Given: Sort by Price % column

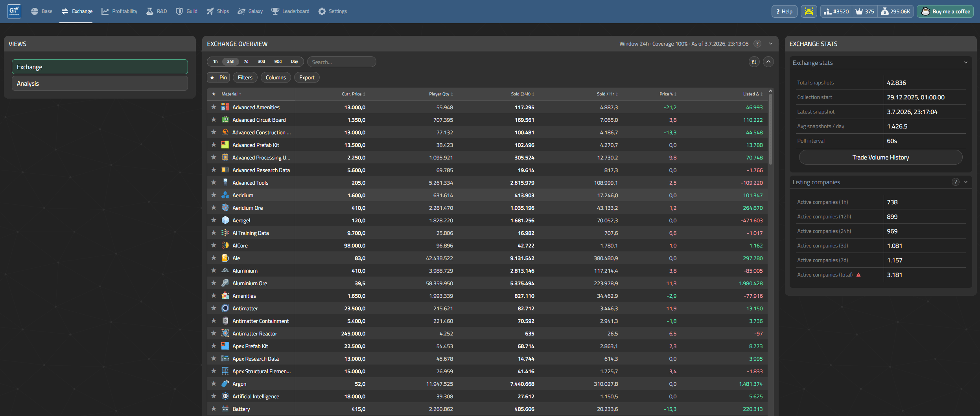Looking at the screenshot, I should coord(668,94).
